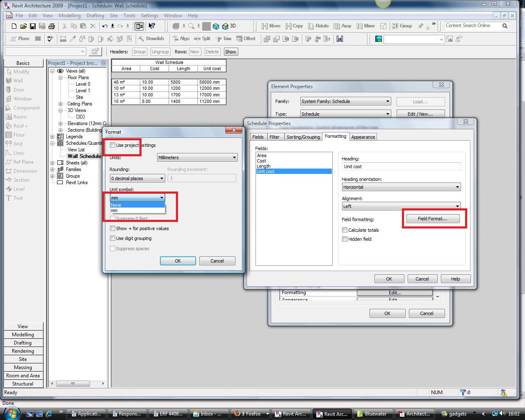Enable the Use digit grouping checkbox
The height and width of the screenshot is (420, 525).
[x=113, y=238]
